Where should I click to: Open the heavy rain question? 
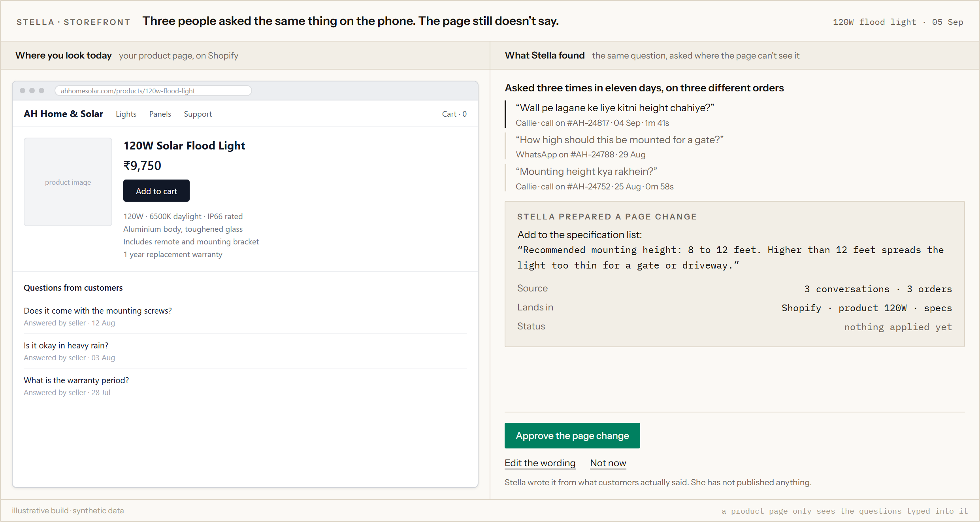click(66, 345)
